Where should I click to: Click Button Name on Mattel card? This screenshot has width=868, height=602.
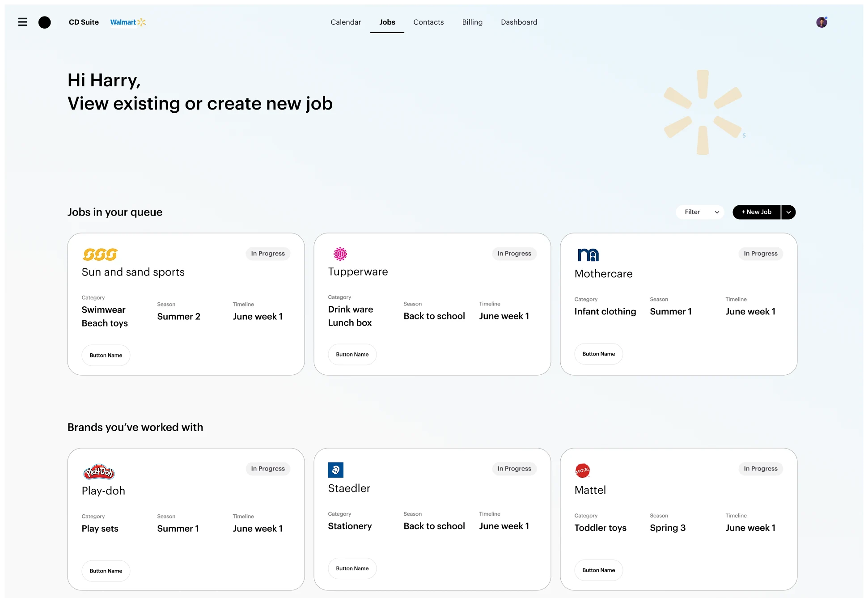coord(599,570)
